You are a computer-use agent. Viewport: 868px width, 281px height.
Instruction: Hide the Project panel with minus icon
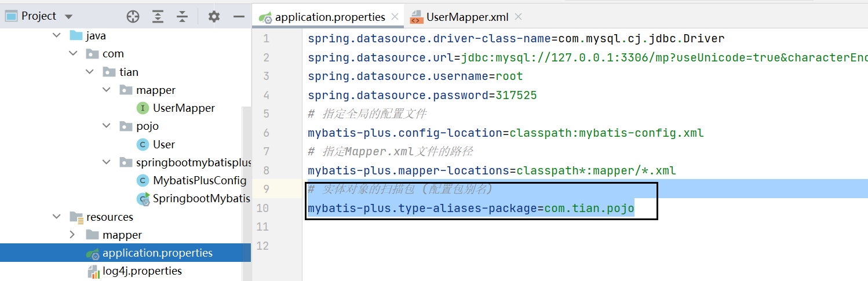[238, 17]
